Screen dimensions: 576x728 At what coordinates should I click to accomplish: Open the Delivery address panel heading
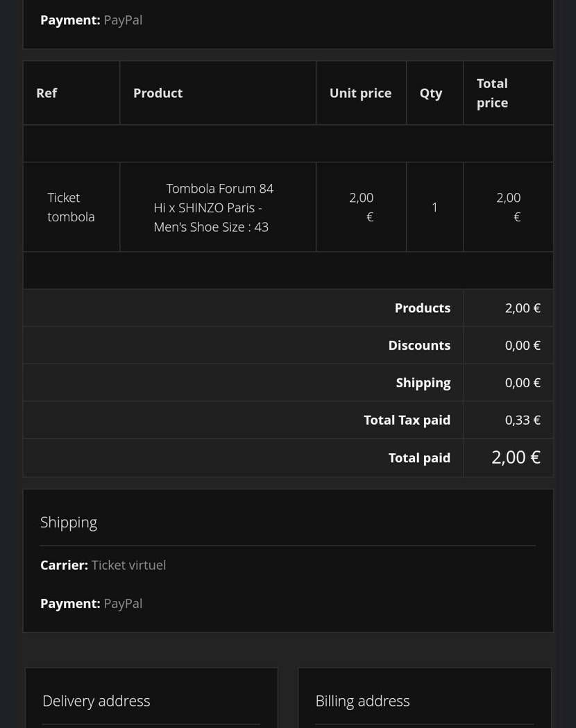pyautogui.click(x=96, y=701)
